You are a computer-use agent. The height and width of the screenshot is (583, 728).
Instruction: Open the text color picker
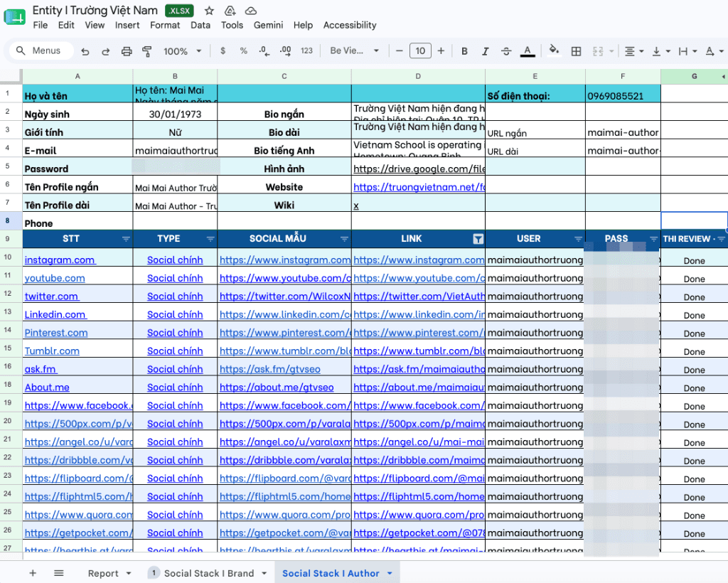tap(527, 51)
